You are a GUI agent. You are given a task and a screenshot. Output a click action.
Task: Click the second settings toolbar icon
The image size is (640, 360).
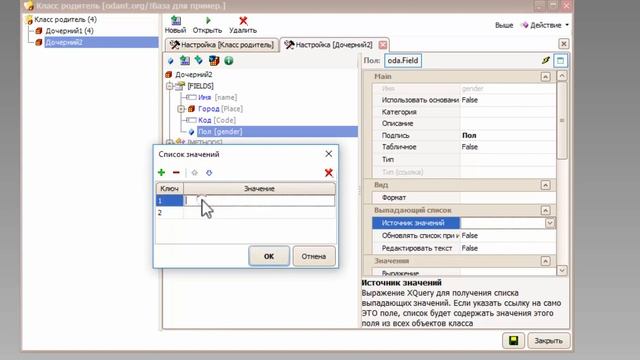pos(184,61)
